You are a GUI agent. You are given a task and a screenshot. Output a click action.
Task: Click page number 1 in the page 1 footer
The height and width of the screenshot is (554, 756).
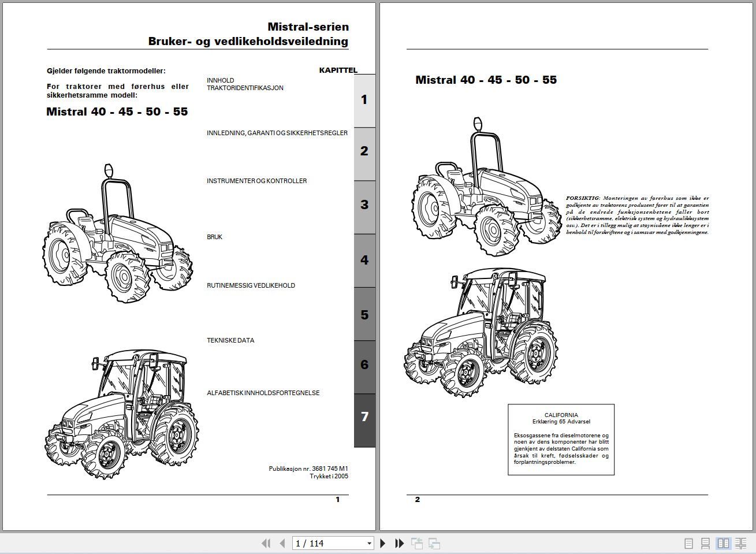(x=338, y=500)
